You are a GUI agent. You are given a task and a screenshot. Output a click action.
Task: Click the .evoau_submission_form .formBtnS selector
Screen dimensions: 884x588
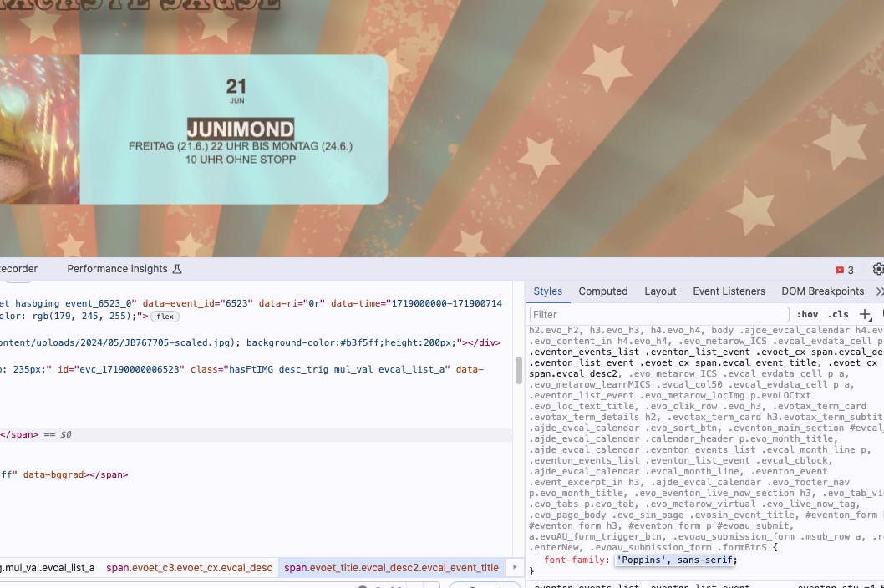[x=678, y=547]
